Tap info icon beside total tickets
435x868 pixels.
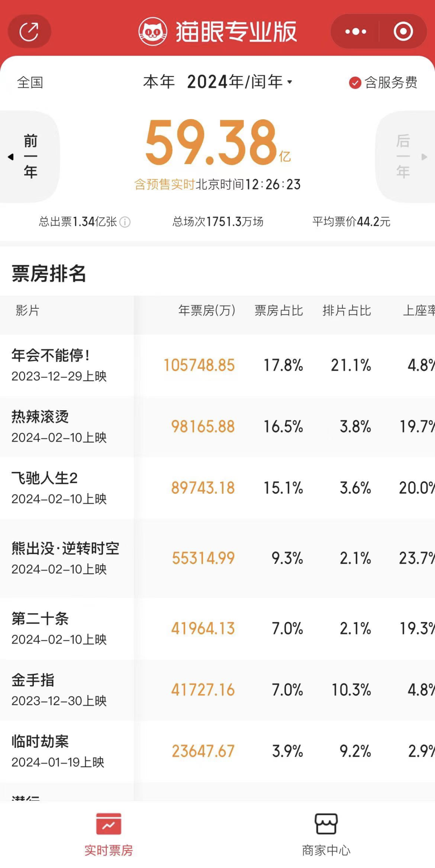click(125, 222)
